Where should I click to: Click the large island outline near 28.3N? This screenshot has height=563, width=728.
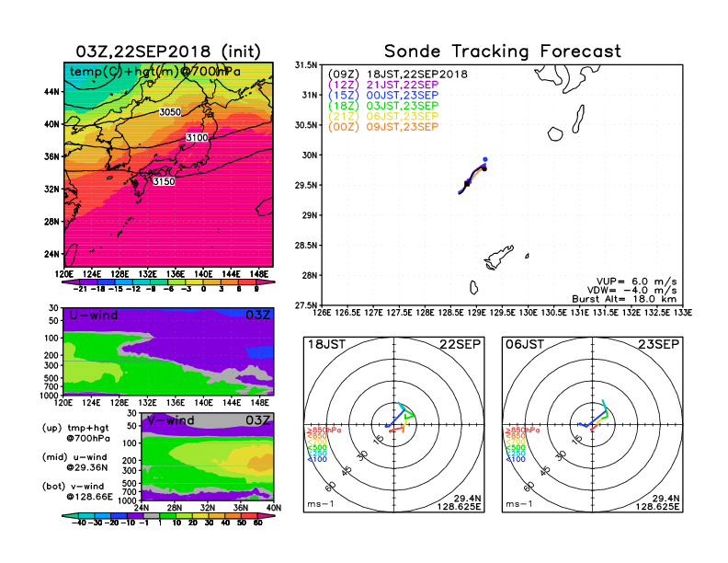coord(498,258)
